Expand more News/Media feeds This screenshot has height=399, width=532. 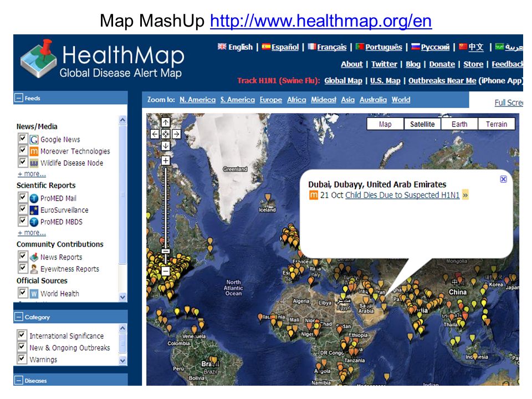pos(32,173)
